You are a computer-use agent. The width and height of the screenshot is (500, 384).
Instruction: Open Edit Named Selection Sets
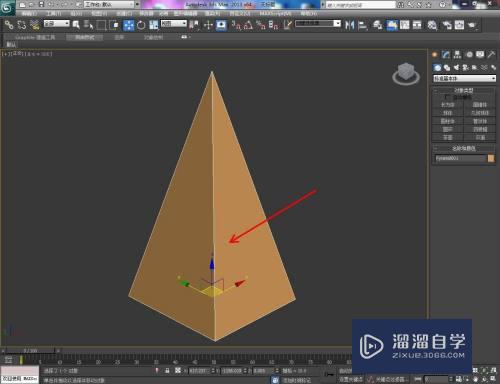(288, 25)
